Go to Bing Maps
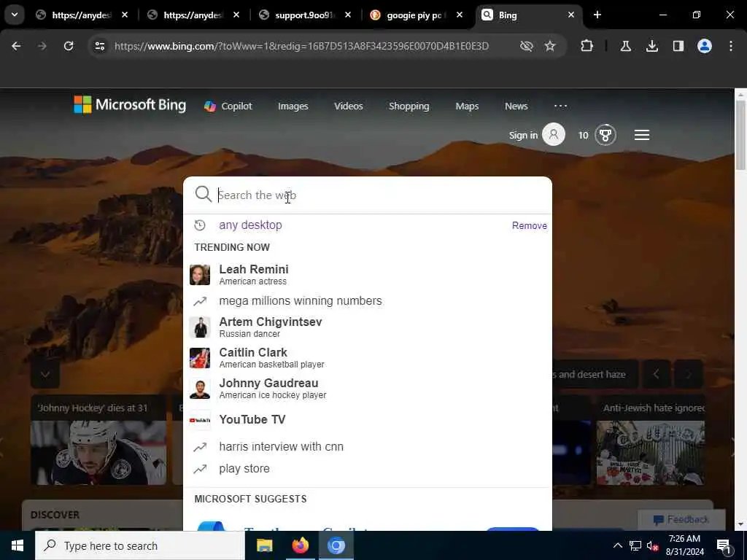The width and height of the screenshot is (747, 560). coord(467,106)
